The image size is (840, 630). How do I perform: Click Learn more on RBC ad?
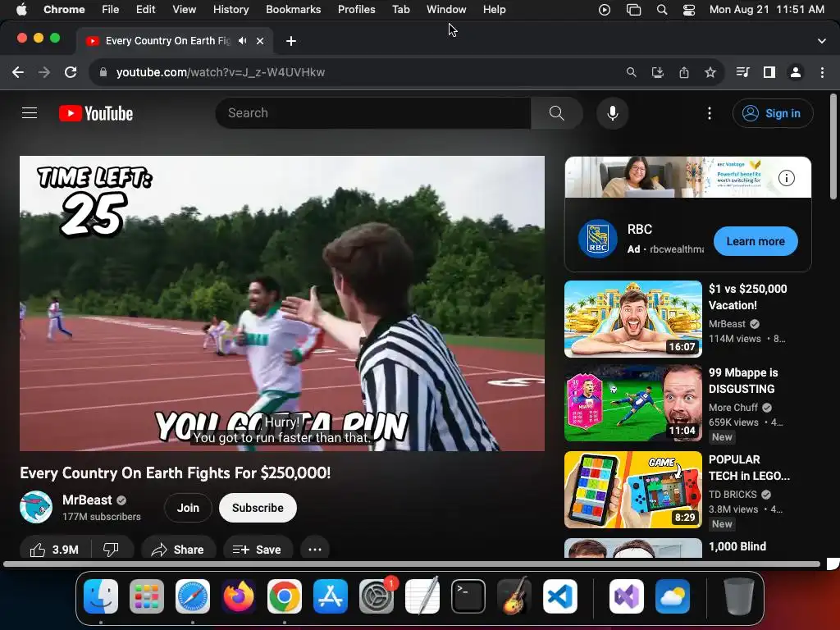point(756,241)
